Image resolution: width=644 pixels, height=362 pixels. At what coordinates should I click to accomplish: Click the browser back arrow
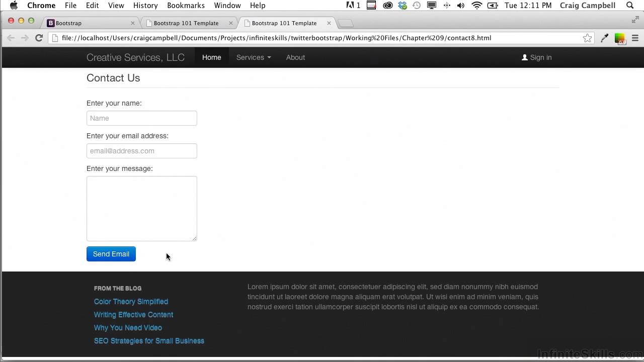click(11, 38)
